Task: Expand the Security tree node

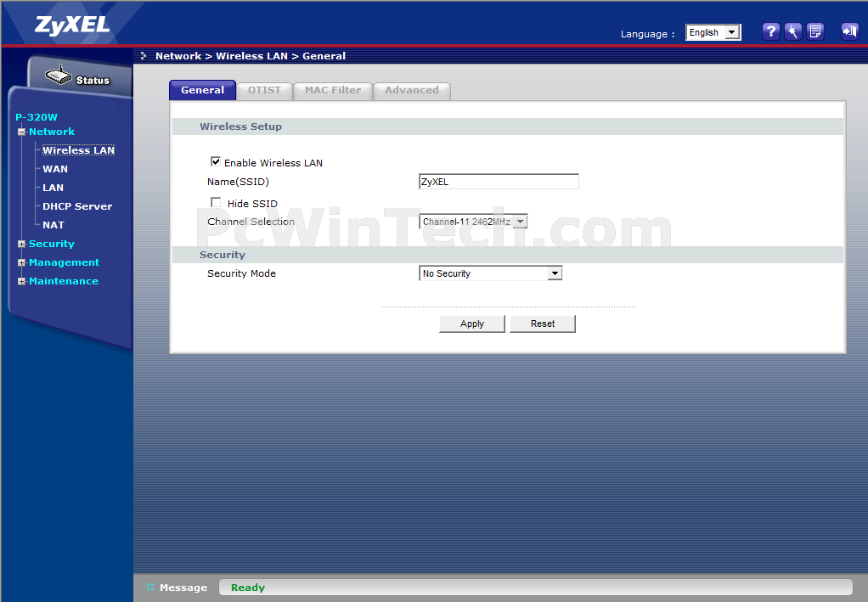Action: pyautogui.click(x=21, y=244)
